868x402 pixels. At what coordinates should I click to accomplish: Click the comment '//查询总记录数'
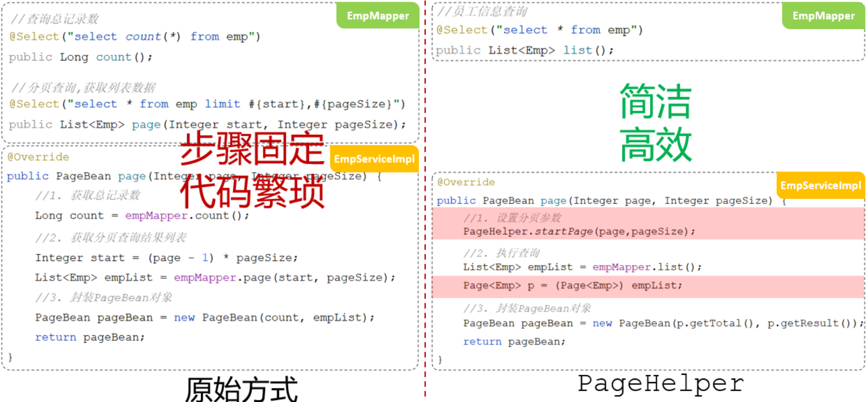click(x=54, y=19)
